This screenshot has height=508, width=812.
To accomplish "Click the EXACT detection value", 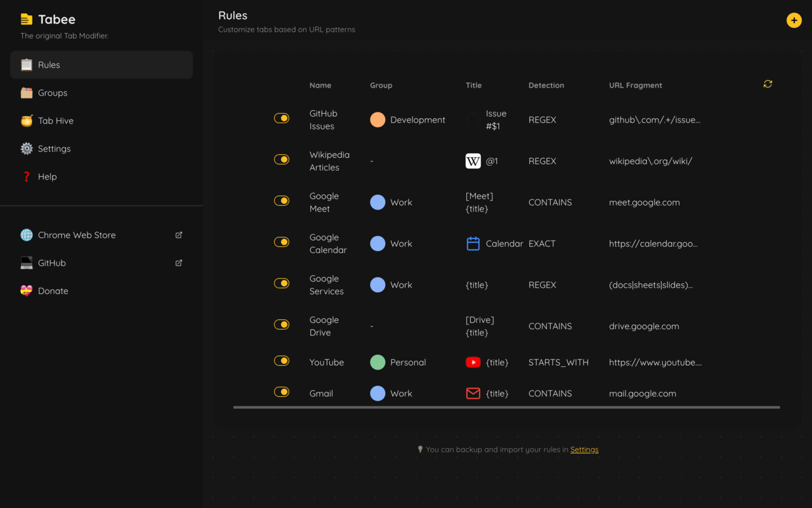I will pos(542,243).
